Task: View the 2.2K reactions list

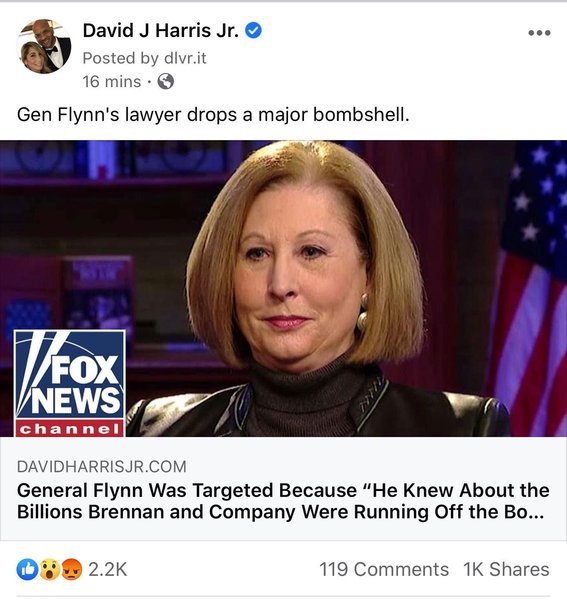Action: click(108, 569)
